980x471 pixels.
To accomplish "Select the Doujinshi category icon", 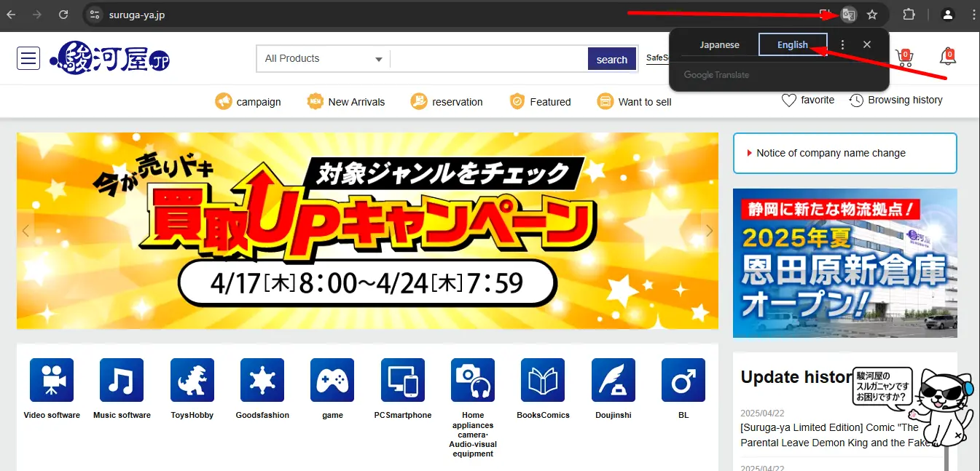I will [x=613, y=379].
